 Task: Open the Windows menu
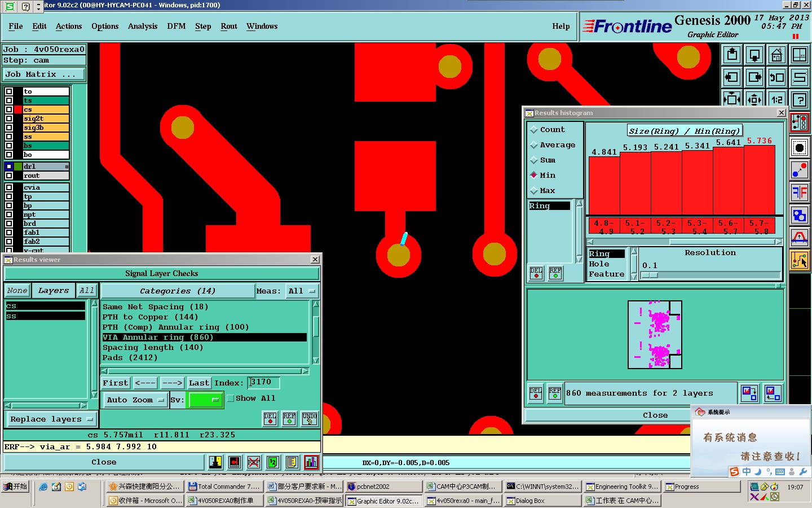(262, 27)
